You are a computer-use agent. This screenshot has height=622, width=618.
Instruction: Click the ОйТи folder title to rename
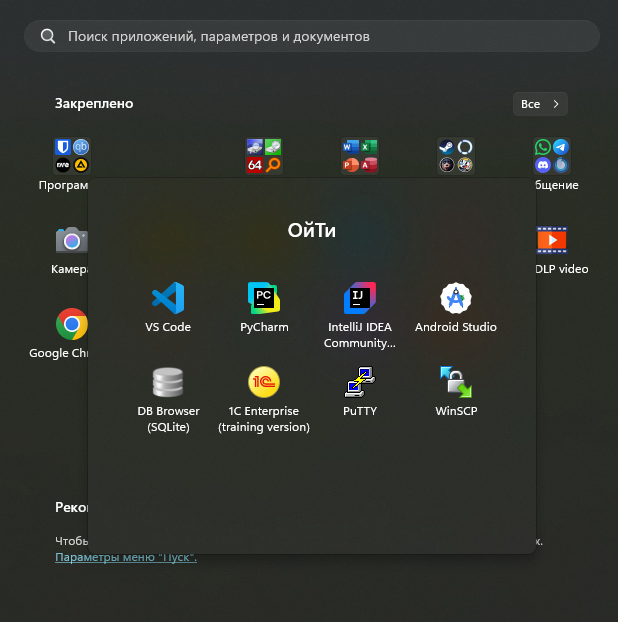tap(312, 230)
